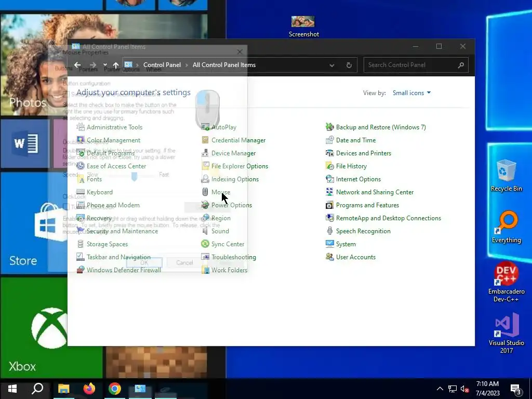Select Visual Studio 2017 desktop shortcut

coord(506,333)
